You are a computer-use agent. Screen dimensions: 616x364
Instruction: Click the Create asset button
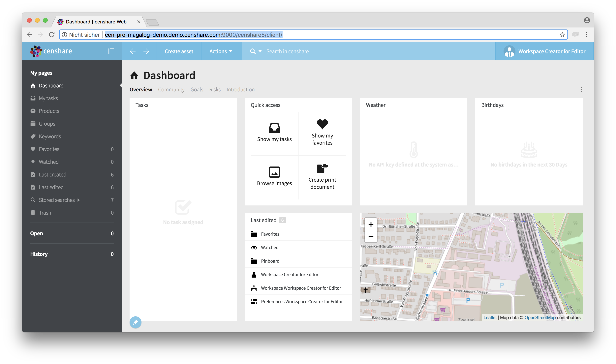[179, 51]
